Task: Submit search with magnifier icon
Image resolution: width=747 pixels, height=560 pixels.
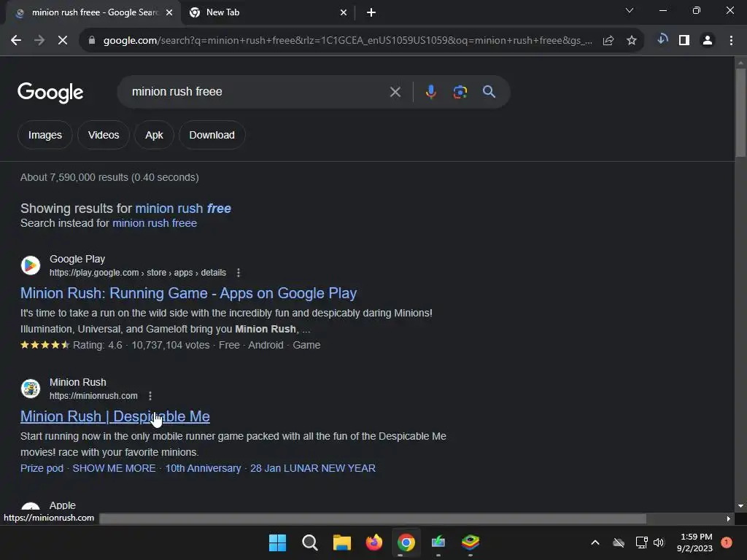Action: [x=489, y=92]
